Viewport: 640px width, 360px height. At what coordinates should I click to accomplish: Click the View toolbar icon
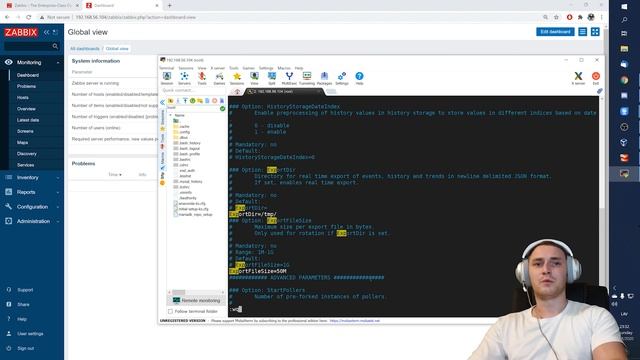click(254, 78)
